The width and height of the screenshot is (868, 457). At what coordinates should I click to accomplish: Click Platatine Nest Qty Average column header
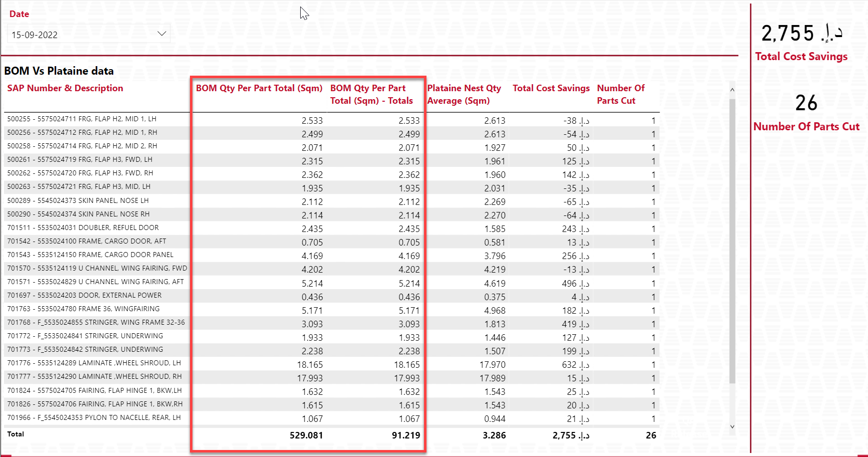click(x=464, y=94)
